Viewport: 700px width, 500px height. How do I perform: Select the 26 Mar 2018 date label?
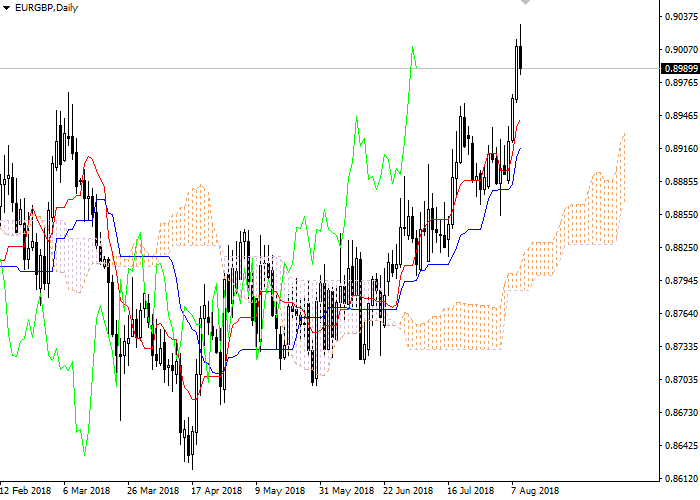pos(153,491)
